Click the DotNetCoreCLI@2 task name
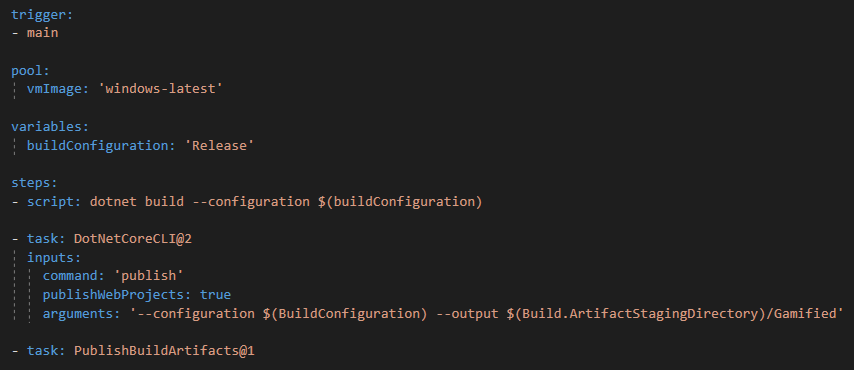Screen dimensions: 854x370 [133, 239]
